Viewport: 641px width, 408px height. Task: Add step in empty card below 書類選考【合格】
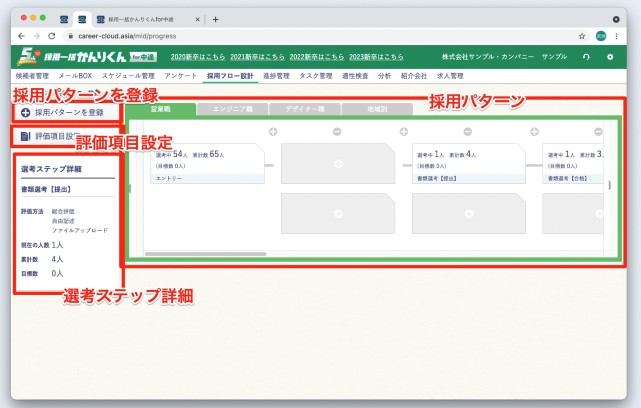(573, 214)
